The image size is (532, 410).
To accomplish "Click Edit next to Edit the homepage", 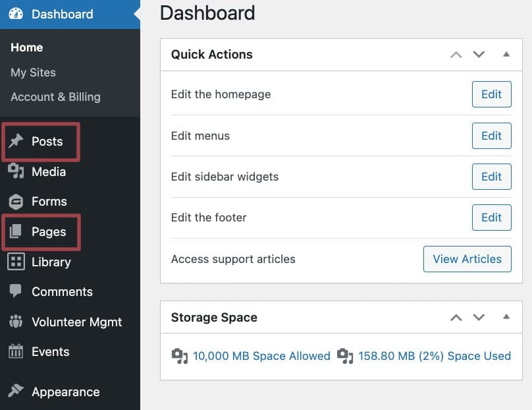I will (491, 94).
